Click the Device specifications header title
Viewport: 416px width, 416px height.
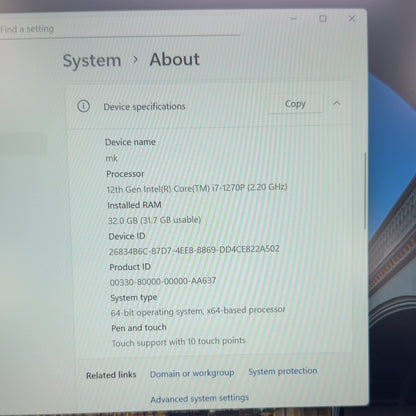[x=144, y=107]
